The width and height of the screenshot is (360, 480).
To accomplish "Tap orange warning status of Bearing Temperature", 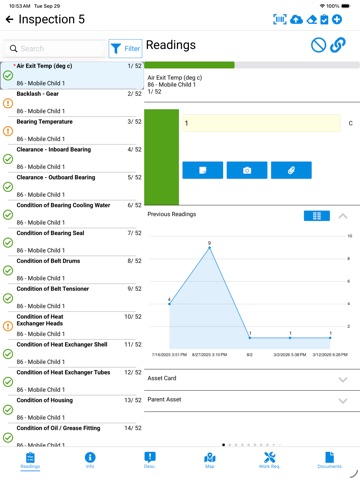I will tap(8, 131).
